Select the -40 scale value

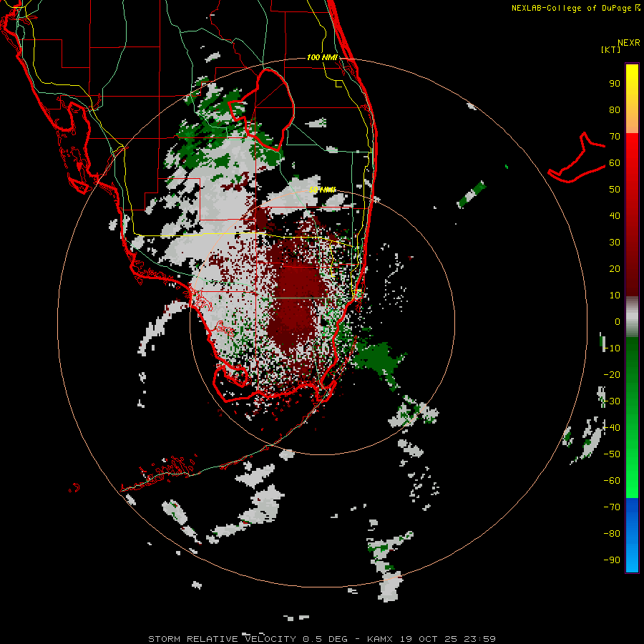click(612, 428)
